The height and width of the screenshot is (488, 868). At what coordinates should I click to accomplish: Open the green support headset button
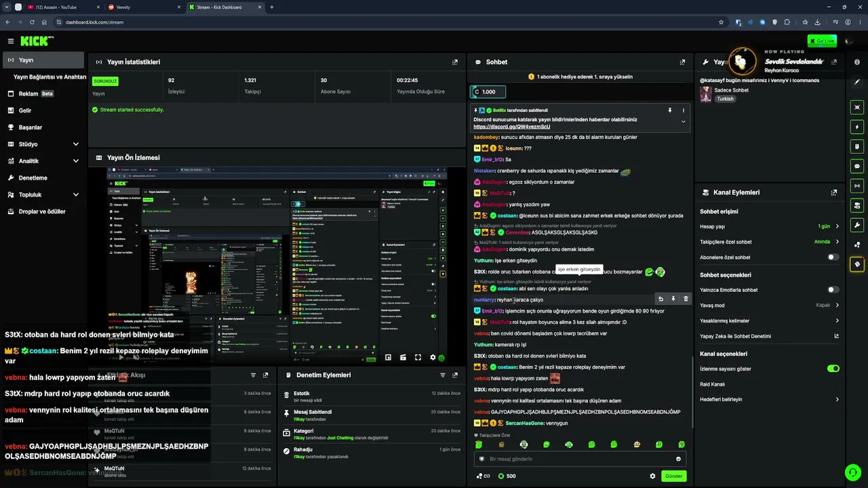point(852,472)
